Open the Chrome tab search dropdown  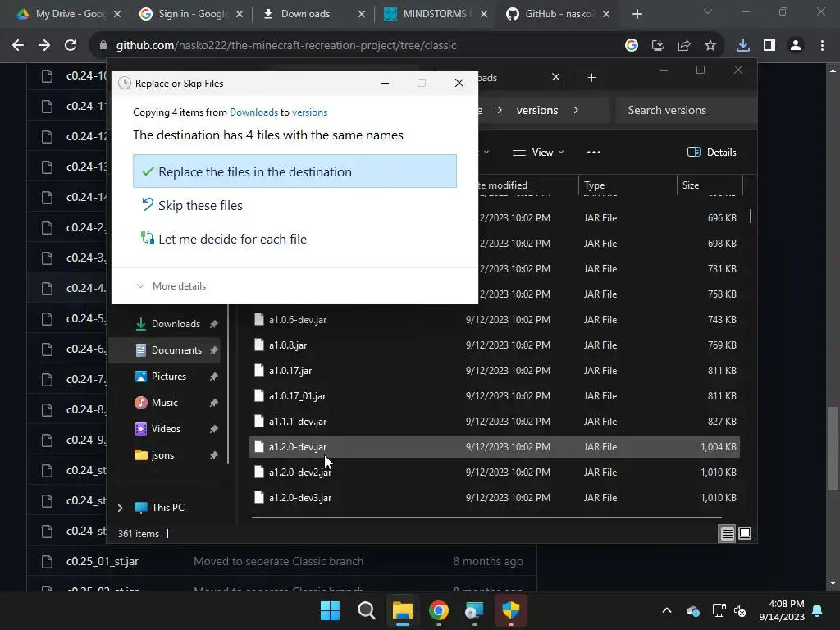(x=708, y=11)
